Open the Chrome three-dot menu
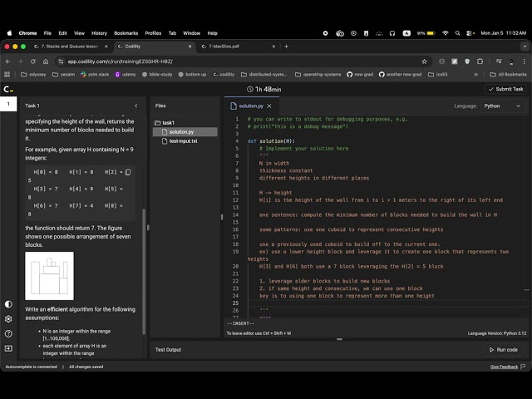The width and height of the screenshot is (532, 399). coord(525,62)
